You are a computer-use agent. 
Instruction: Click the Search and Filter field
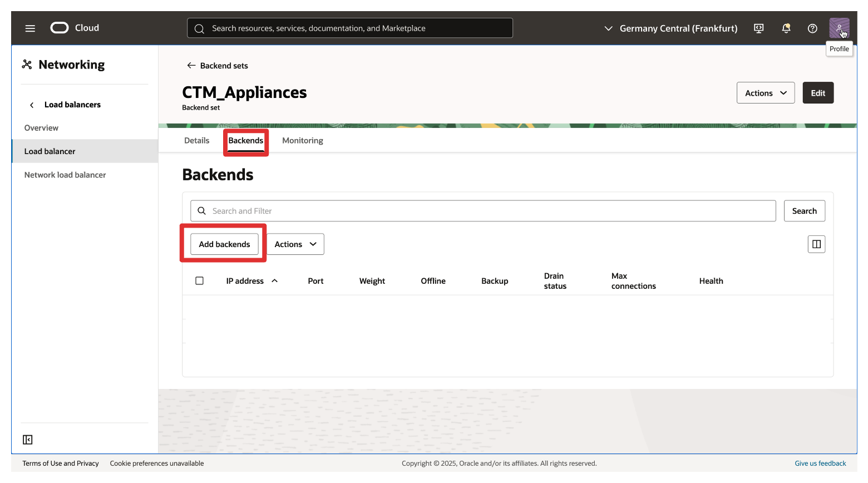(x=482, y=211)
